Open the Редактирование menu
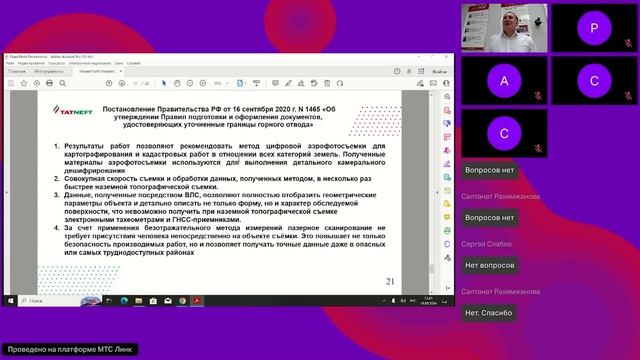The height and width of the screenshot is (360, 640). 31,63
